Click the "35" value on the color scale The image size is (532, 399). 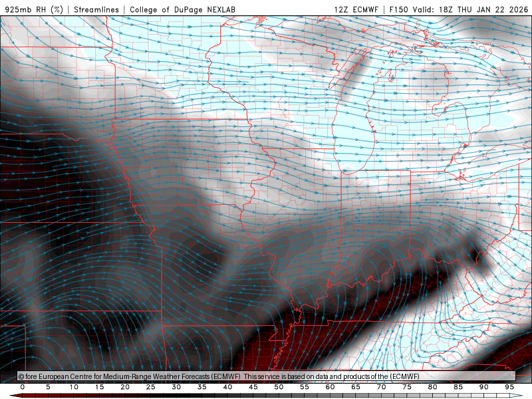pos(202,387)
